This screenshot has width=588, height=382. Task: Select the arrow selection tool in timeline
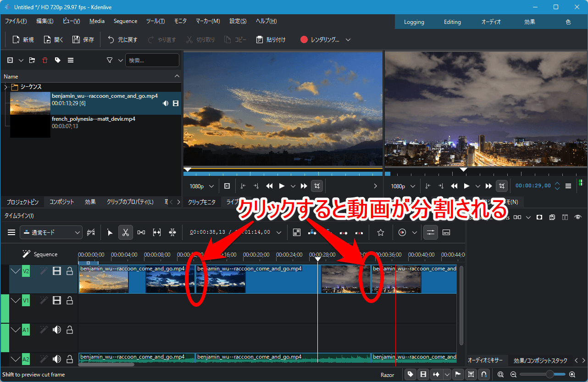pos(110,232)
